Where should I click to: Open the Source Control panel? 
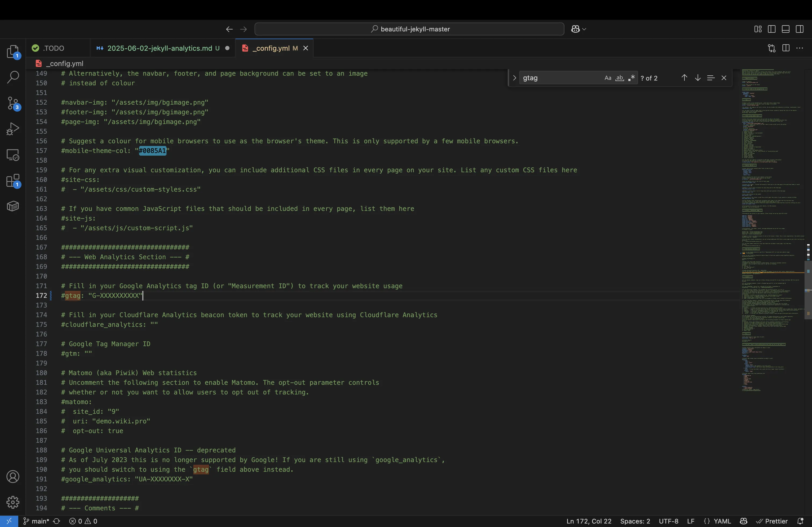[13, 103]
